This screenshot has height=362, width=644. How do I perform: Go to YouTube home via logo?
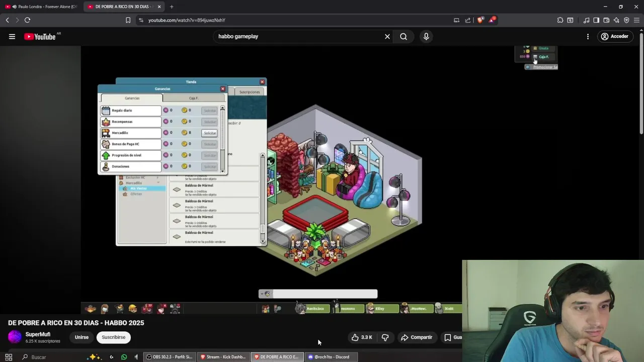pyautogui.click(x=40, y=36)
